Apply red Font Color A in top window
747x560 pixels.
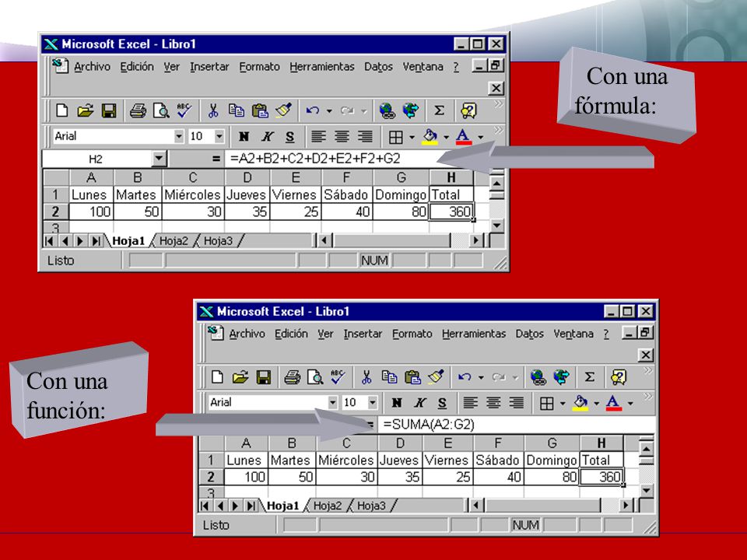464,137
